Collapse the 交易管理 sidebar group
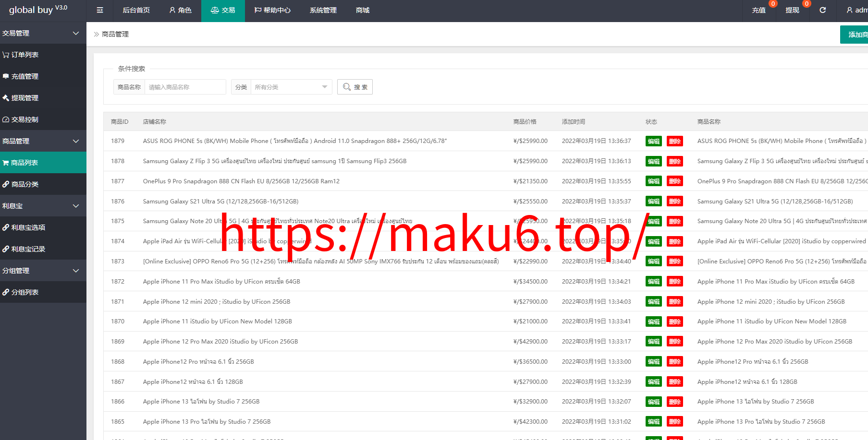868x440 pixels. (43, 33)
